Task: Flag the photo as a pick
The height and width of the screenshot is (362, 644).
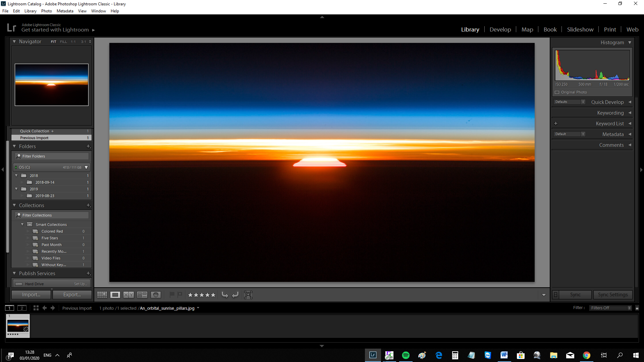Action: 173,295
